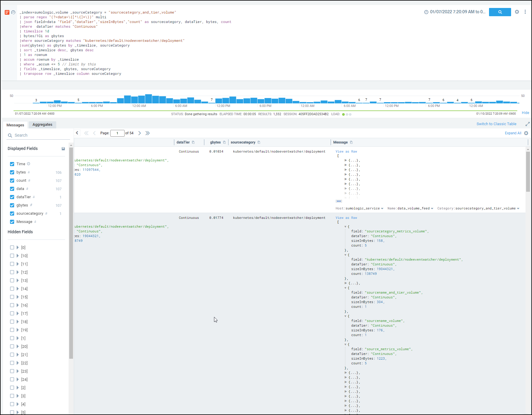Jump to the first results page

click(86, 133)
